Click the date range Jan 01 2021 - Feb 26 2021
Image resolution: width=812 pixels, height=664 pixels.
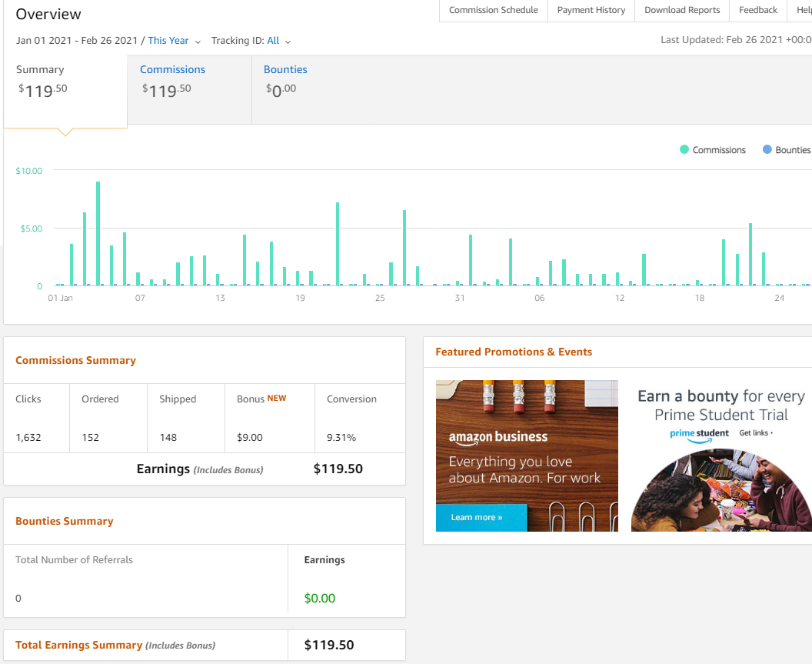77,41
